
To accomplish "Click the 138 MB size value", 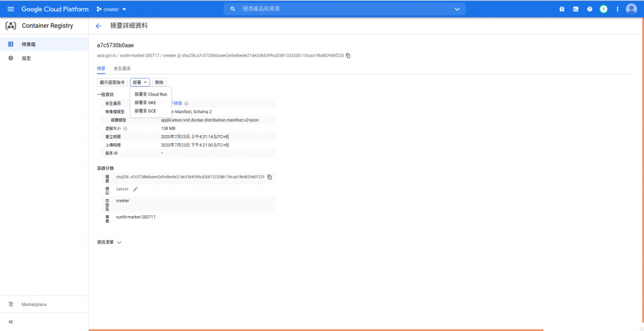I will 168,128.
